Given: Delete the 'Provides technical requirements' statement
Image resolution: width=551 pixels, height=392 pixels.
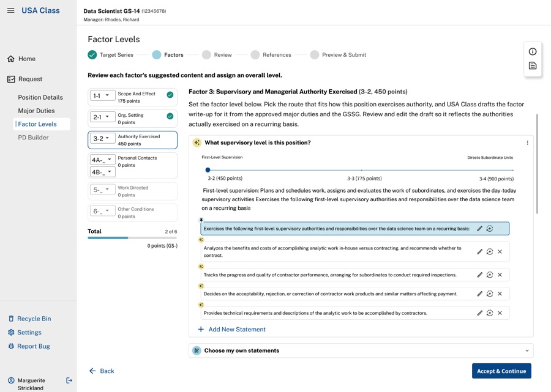Looking at the screenshot, I should (x=500, y=313).
